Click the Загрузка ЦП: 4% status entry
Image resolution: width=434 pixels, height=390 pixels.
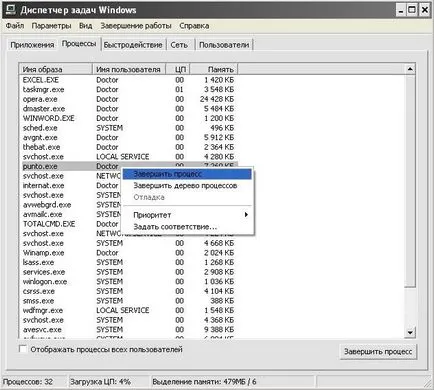100,382
